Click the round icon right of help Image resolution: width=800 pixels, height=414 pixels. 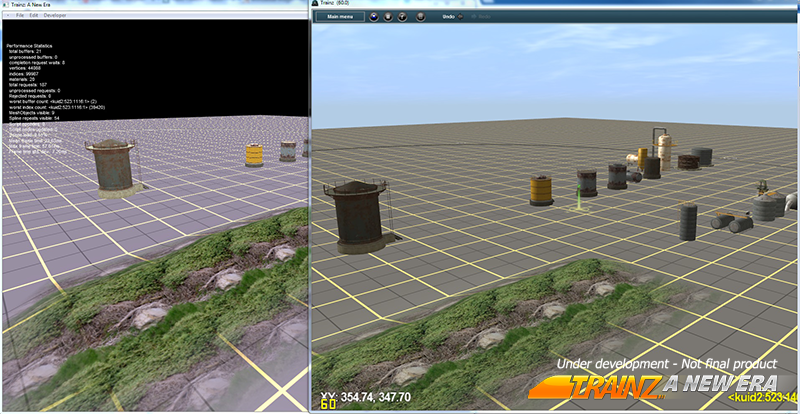tap(420, 17)
